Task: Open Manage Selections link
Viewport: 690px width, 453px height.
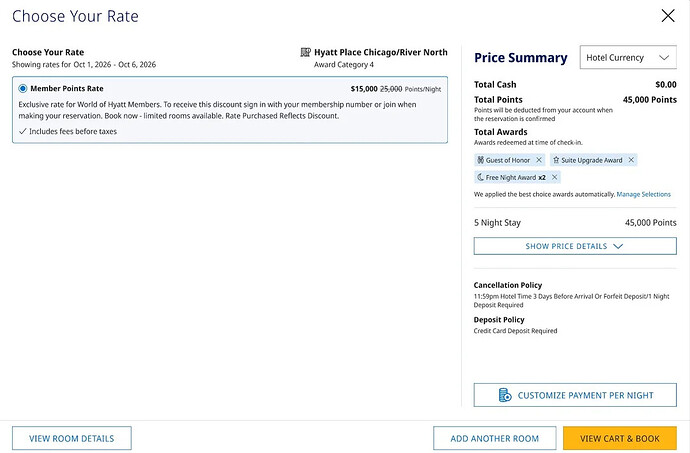Action: point(643,194)
